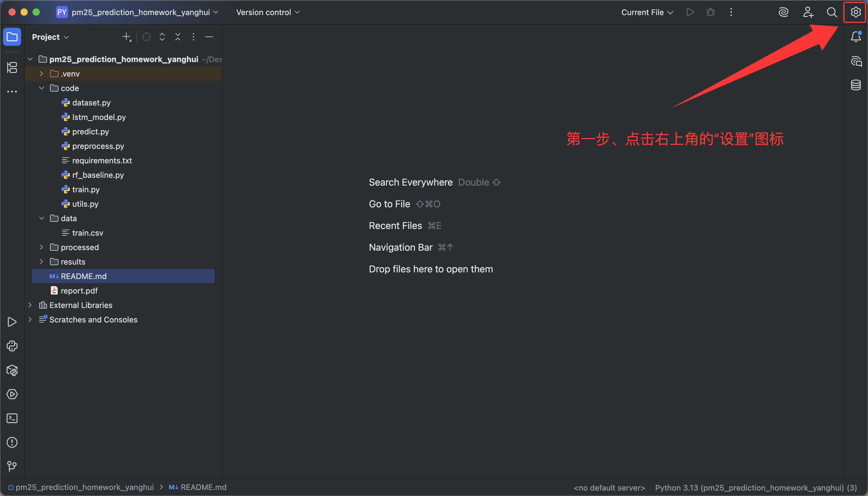The width and height of the screenshot is (868, 496).
Task: Open the Structure tool window
Action: coord(12,67)
